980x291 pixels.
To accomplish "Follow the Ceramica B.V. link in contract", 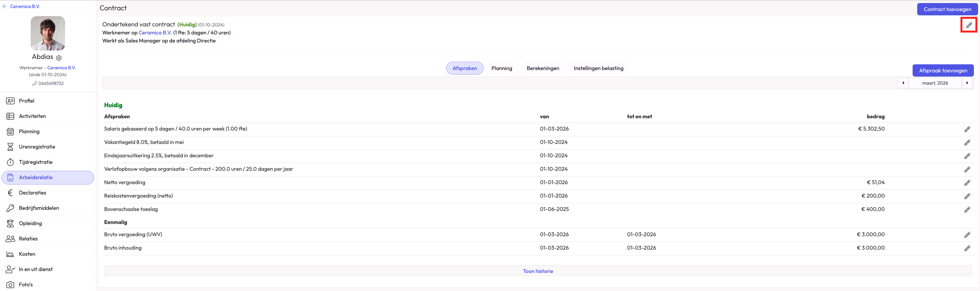I will [155, 33].
